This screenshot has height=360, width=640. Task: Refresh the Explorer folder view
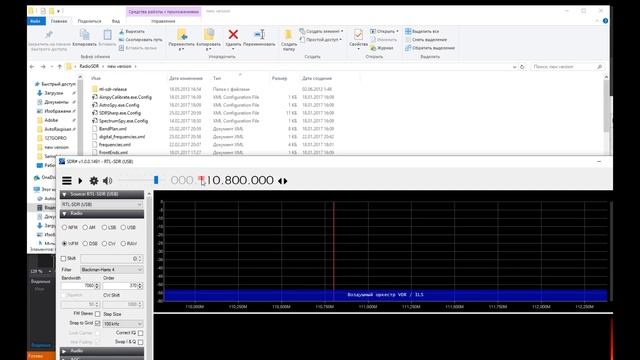click(522, 67)
